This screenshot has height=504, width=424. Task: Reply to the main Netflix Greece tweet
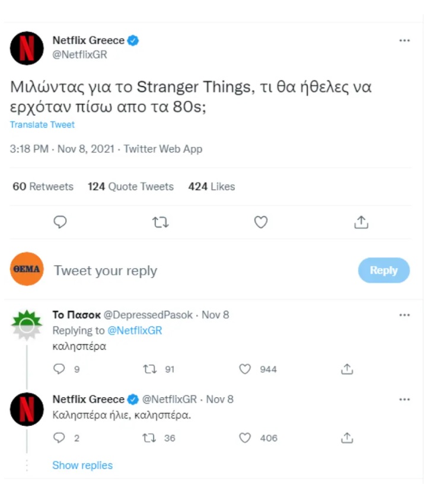click(x=60, y=222)
